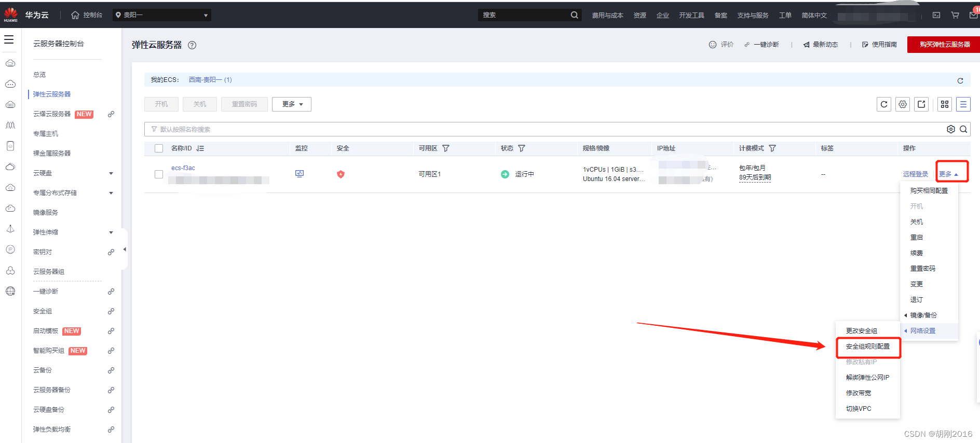Click the Huawei Cloud logo
This screenshot has width=980, height=443.
[11, 15]
